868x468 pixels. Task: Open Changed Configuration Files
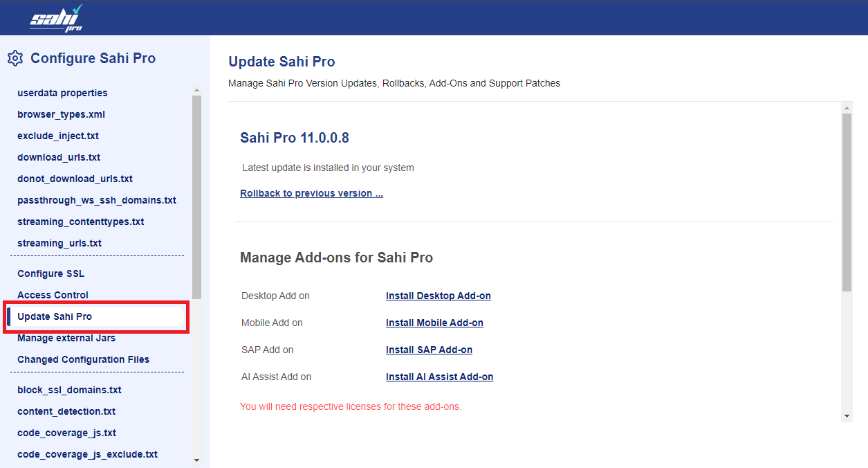83,359
